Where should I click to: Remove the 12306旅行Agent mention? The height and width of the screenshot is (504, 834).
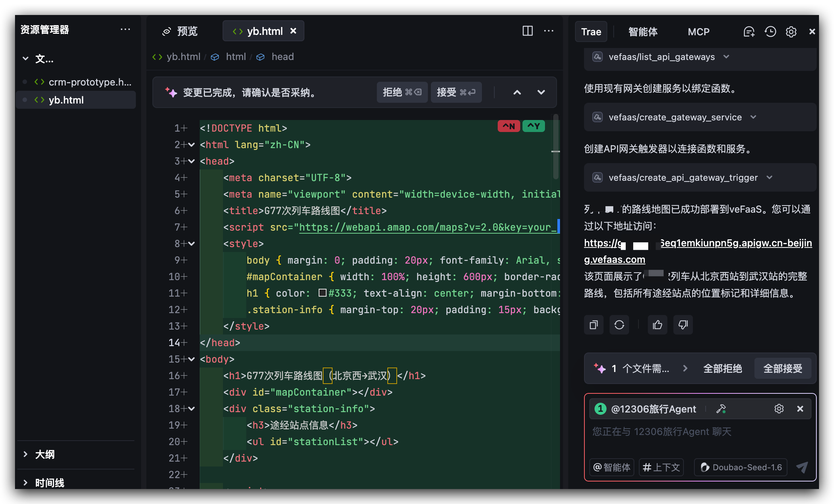click(800, 409)
